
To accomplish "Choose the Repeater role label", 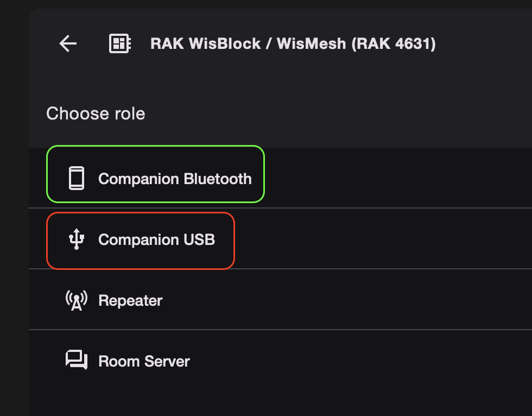I will click(x=130, y=300).
